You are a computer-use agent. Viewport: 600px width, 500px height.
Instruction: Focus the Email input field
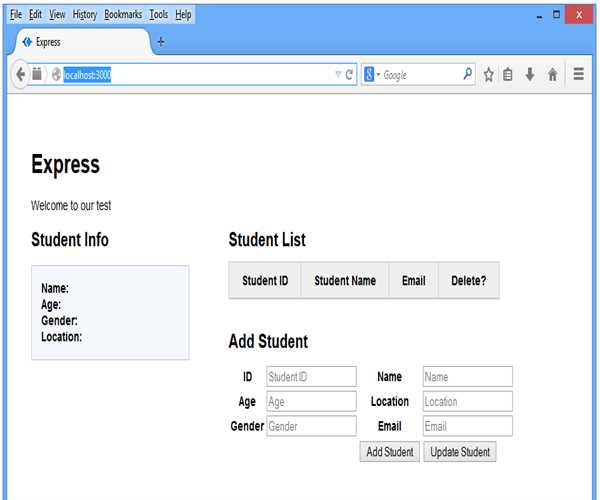point(467,426)
